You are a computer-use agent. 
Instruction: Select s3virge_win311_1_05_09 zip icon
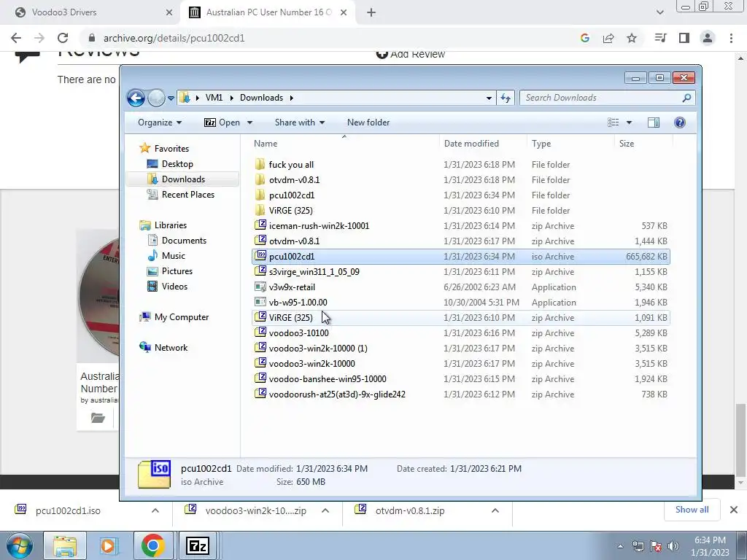(x=260, y=271)
